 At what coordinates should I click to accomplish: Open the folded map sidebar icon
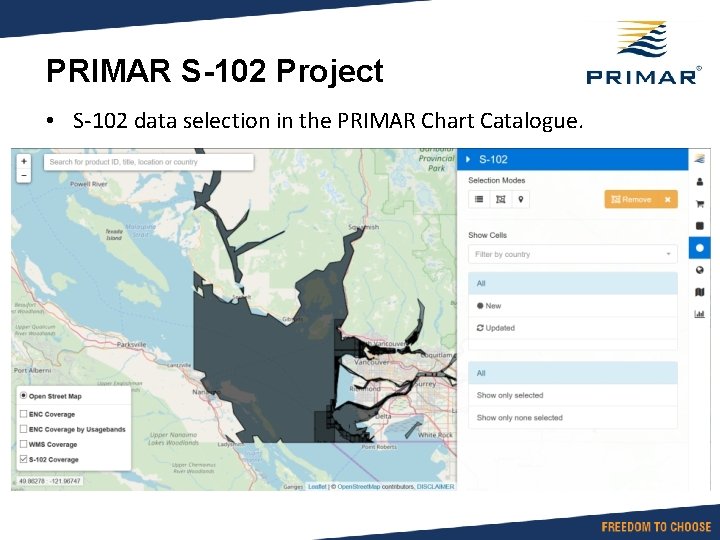[x=699, y=292]
